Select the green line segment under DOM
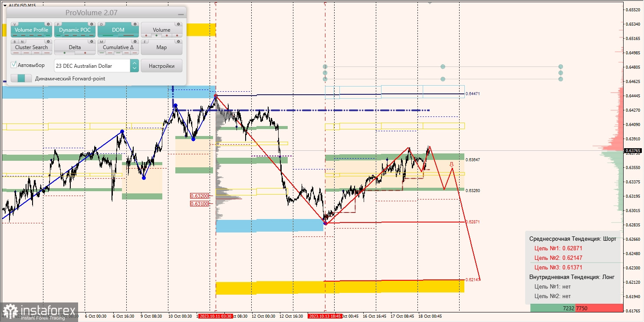This screenshot has height=322, width=644. click(x=108, y=35)
